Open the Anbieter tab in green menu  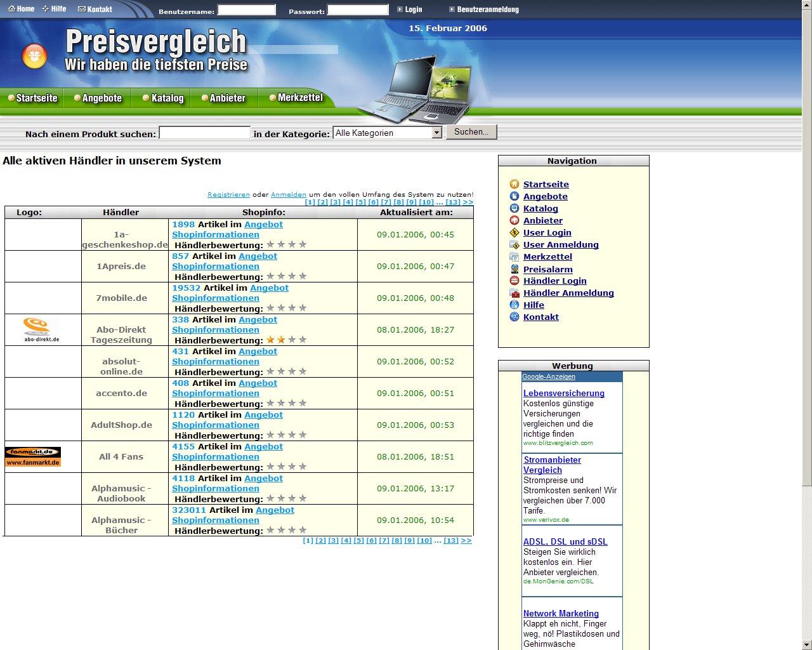coord(223,98)
